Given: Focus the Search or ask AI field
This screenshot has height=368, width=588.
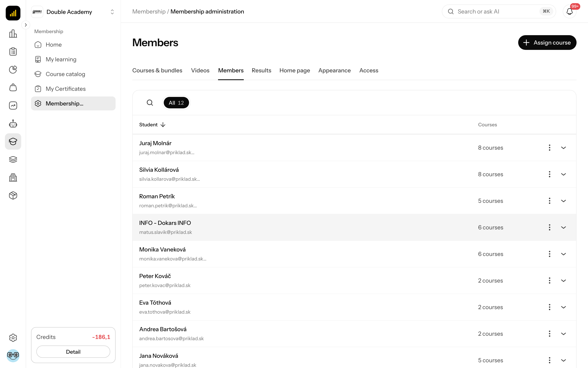Looking at the screenshot, I should pyautogui.click(x=499, y=11).
